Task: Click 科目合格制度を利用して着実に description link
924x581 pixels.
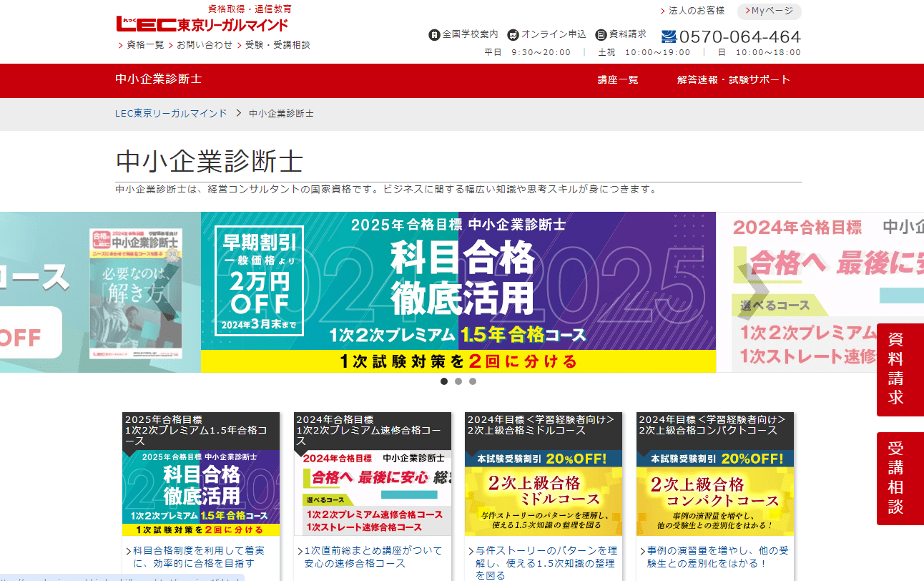Action: click(x=199, y=557)
